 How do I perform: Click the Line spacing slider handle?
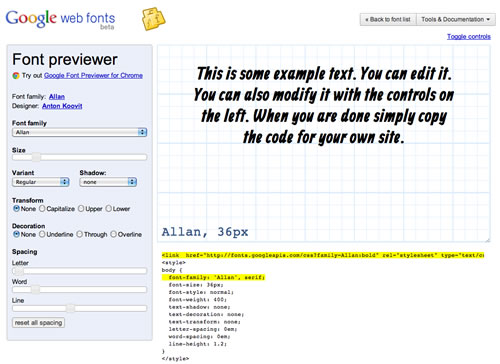tap(70, 308)
